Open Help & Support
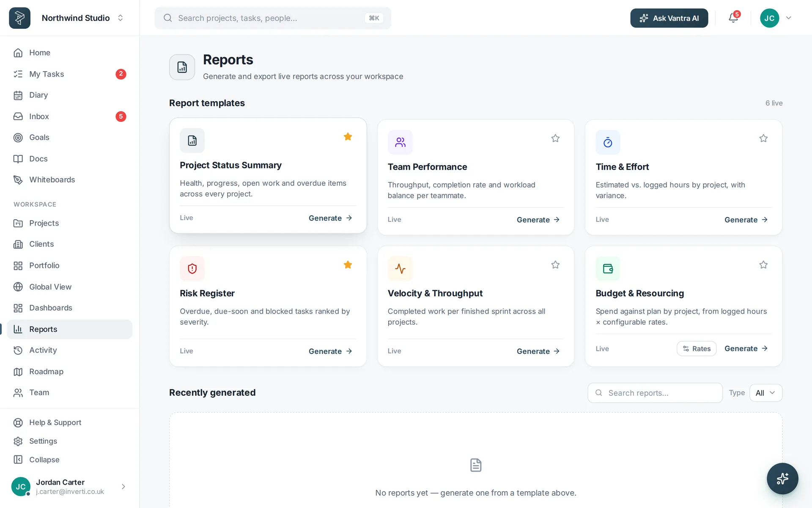The image size is (812, 508). click(x=70, y=422)
